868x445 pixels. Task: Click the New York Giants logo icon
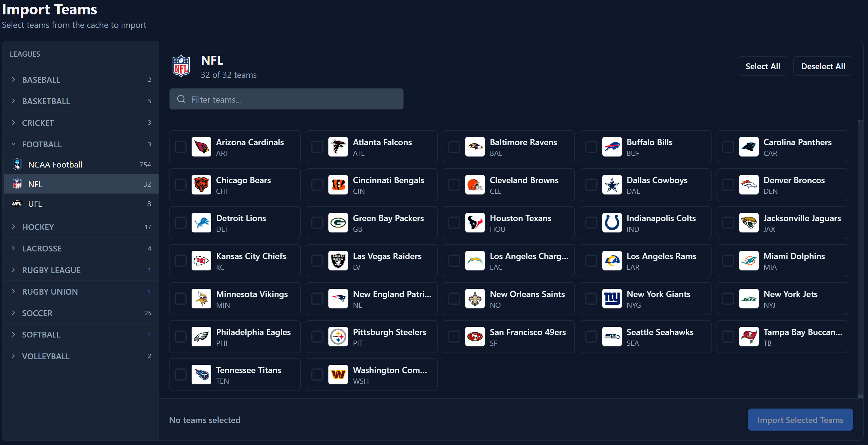pyautogui.click(x=612, y=299)
